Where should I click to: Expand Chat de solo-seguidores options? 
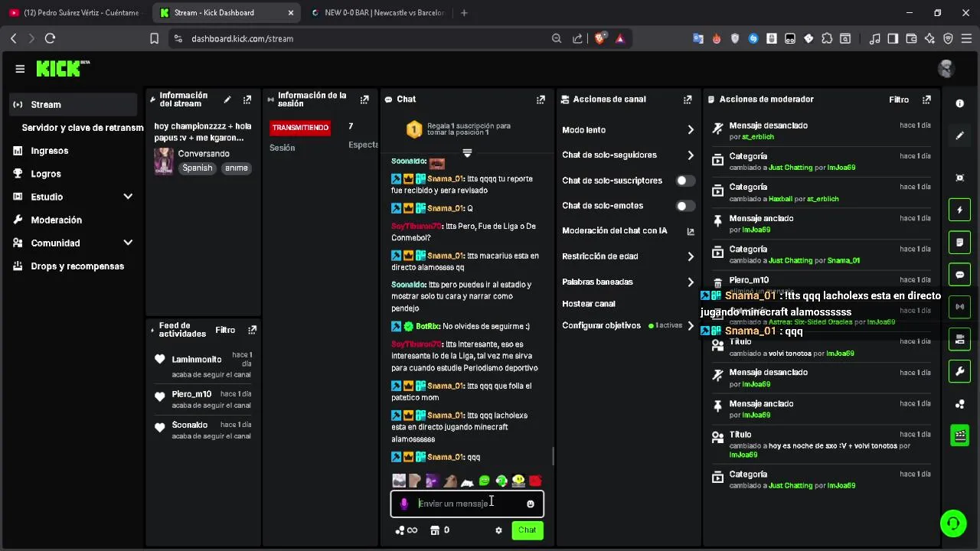[690, 155]
